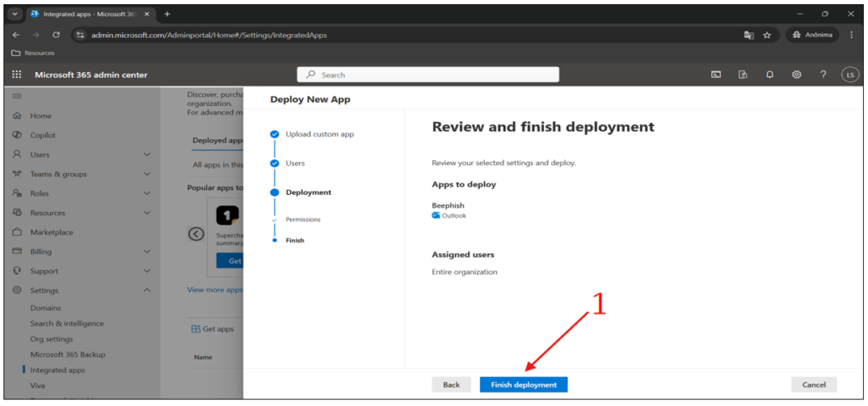The image size is (868, 406).
Task: Click the Settings gear in sidebar
Action: coord(17,290)
